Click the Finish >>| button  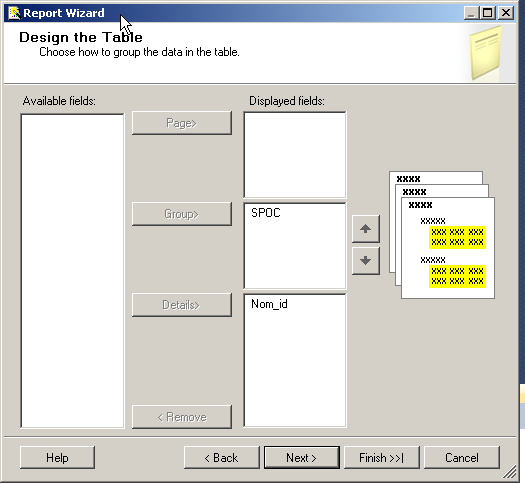(382, 458)
